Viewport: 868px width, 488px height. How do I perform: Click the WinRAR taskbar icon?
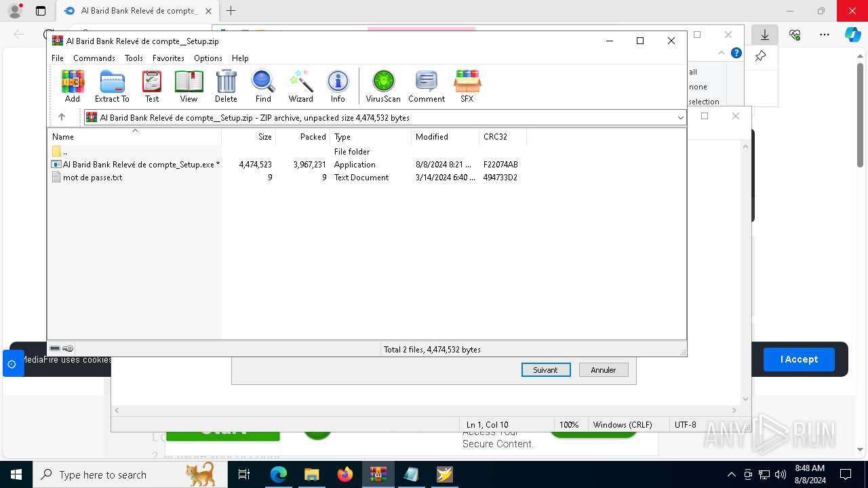378,474
